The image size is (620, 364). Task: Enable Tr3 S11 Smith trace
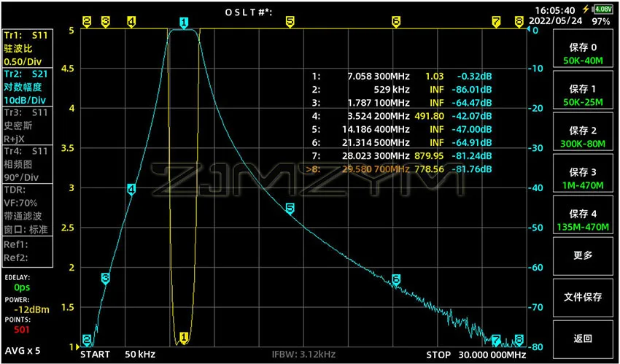pyautogui.click(x=27, y=125)
